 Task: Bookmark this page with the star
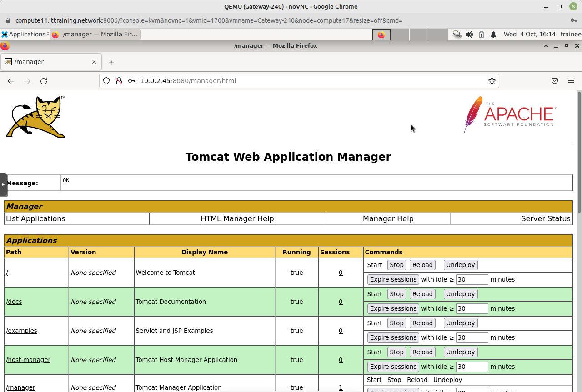click(x=492, y=81)
